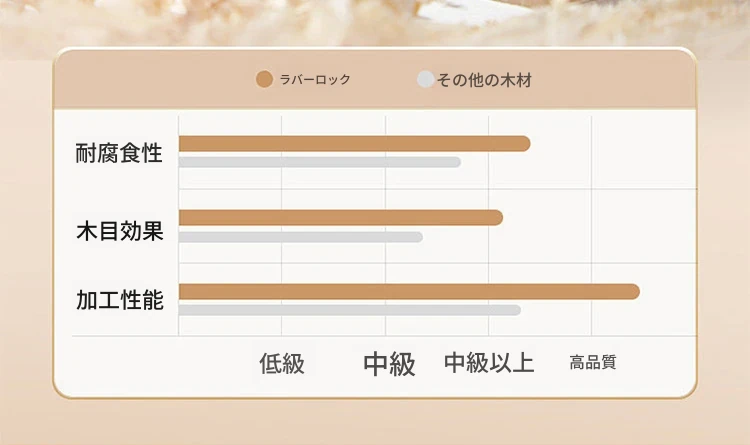Click the rounded end of the 木目効果 gray bar
The image size is (750, 445).
pos(418,237)
